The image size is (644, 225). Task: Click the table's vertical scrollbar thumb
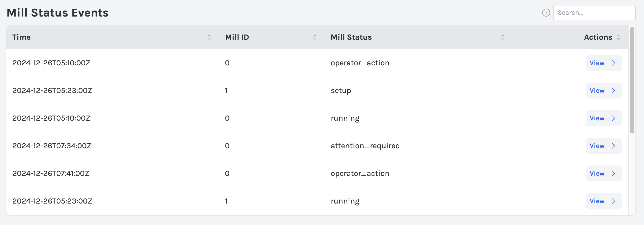coord(632,80)
